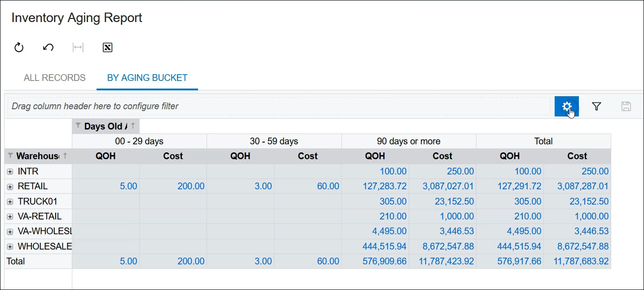Click the grand total cost 11,787,683.92
Viewport: 644px width, 290px height.
pyautogui.click(x=581, y=261)
